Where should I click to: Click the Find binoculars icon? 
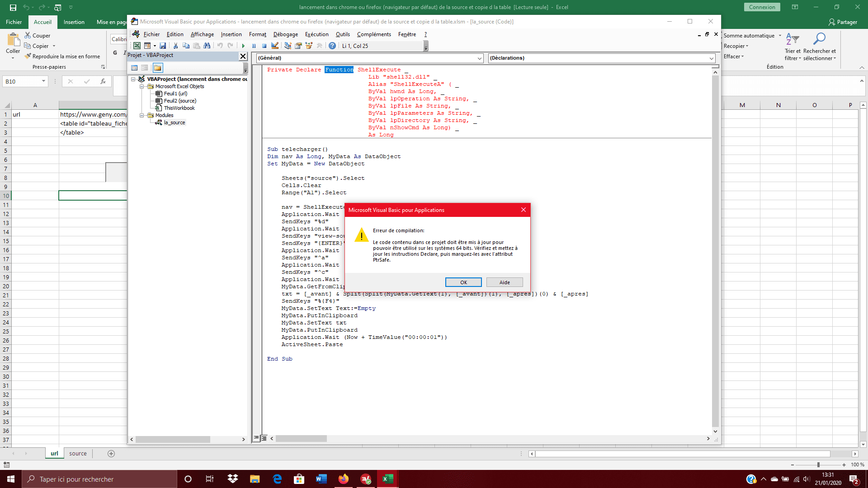[x=207, y=46]
